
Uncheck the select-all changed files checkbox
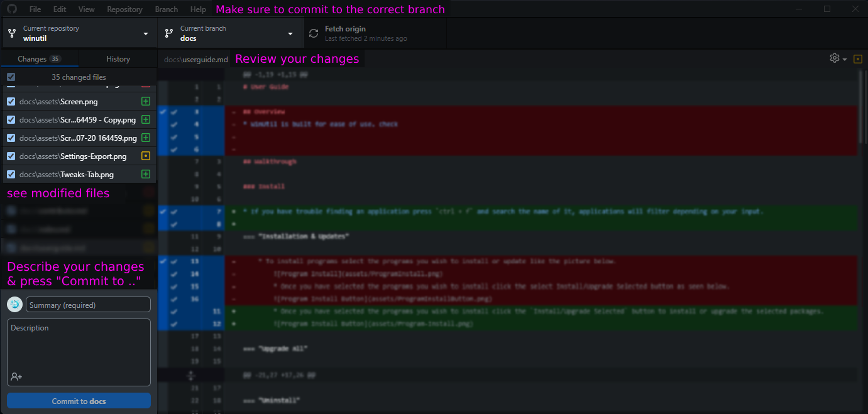(10, 76)
